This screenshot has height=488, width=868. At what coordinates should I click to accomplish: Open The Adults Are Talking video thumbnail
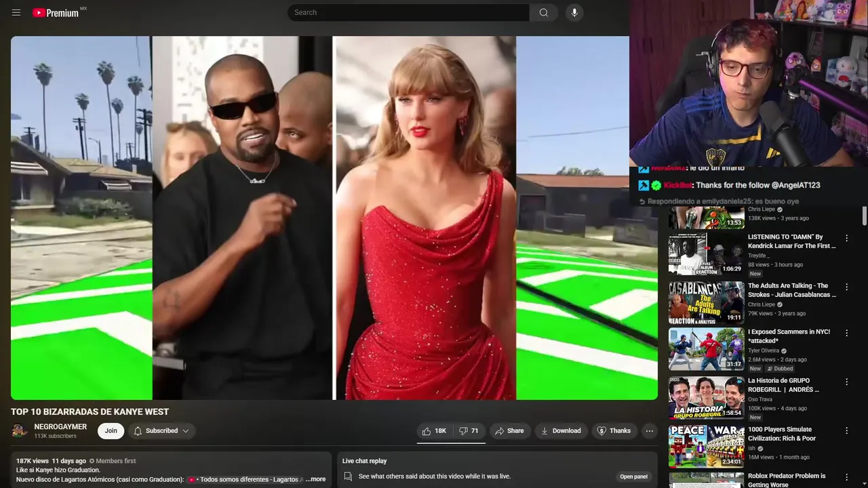tap(706, 302)
